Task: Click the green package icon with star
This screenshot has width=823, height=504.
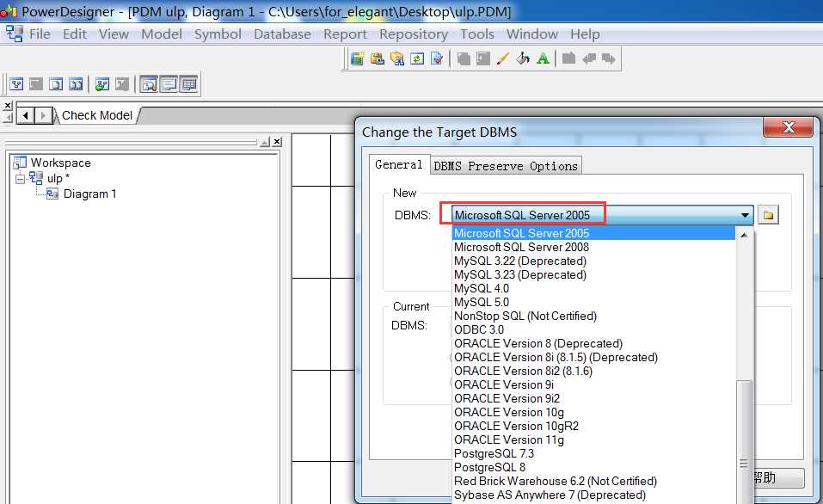Action: 358,58
